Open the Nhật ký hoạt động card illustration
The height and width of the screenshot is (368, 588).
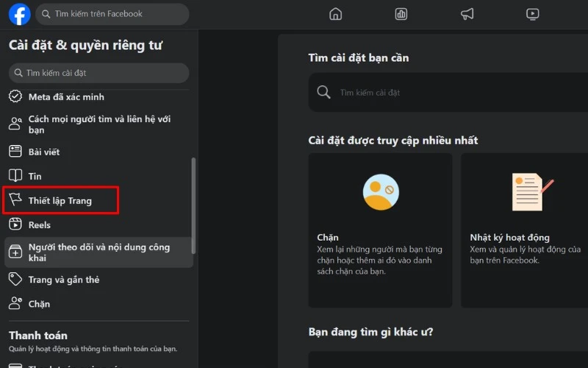532,192
